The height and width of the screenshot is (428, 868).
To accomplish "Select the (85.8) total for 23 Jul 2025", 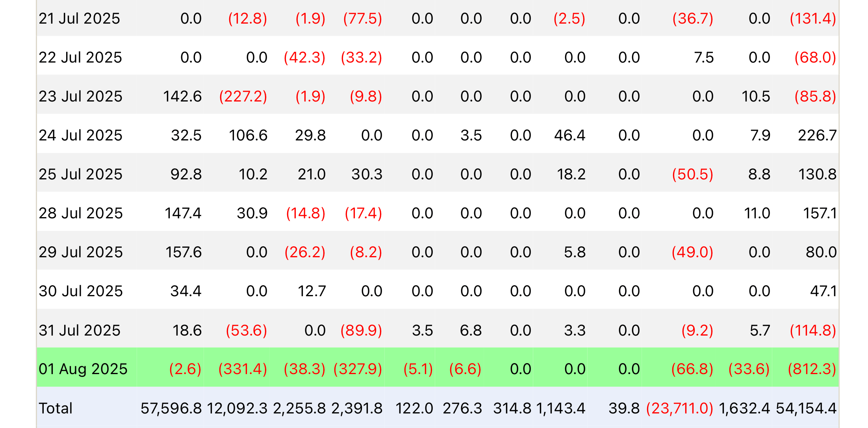I will click(815, 96).
